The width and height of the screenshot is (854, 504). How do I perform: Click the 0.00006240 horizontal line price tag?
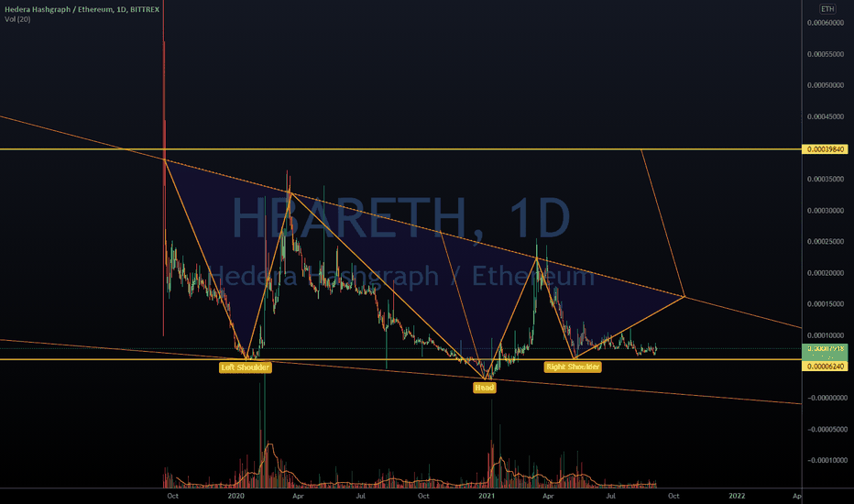pos(825,367)
